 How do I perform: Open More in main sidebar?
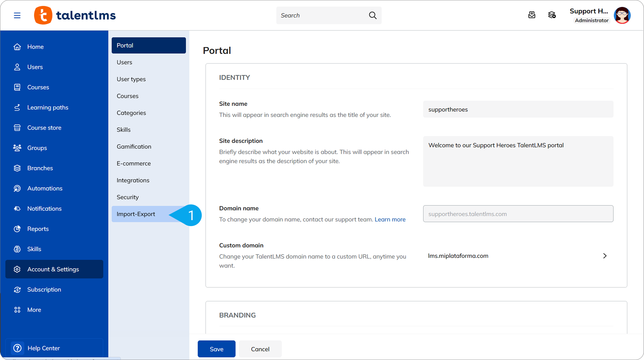coord(54,310)
